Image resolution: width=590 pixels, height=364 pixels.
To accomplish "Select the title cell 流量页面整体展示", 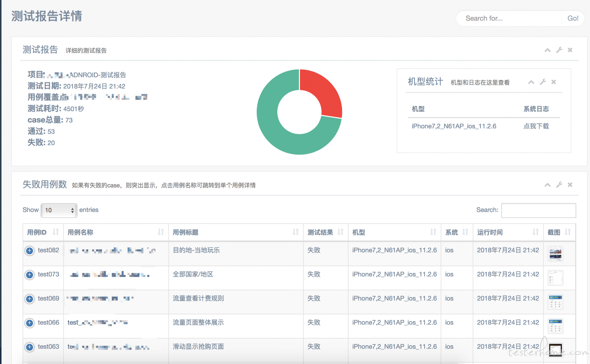I will (x=198, y=323).
